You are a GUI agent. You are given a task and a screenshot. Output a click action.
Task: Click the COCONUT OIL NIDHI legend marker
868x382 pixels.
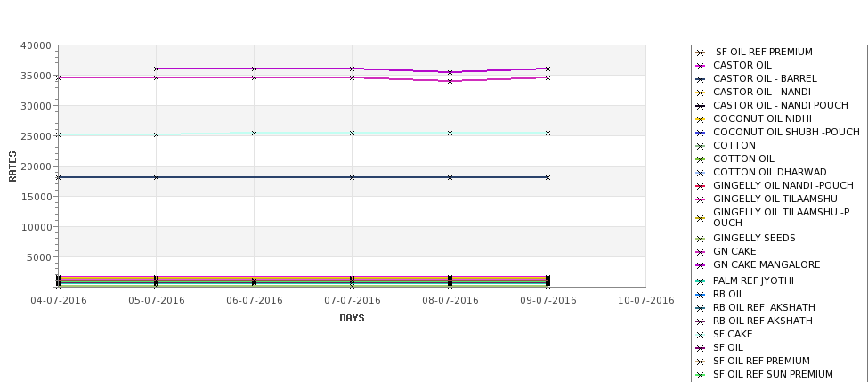pos(701,119)
